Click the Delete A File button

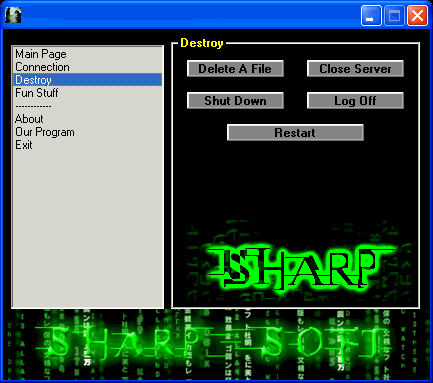(x=235, y=69)
